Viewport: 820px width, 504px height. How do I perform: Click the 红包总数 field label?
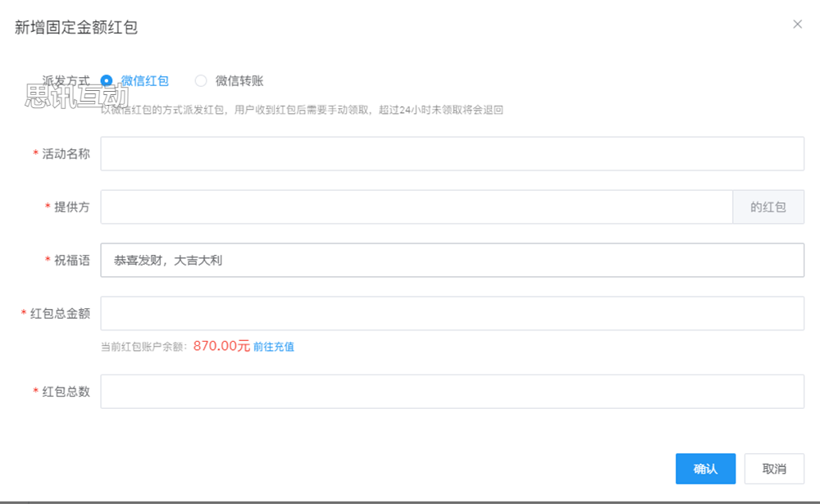click(66, 392)
